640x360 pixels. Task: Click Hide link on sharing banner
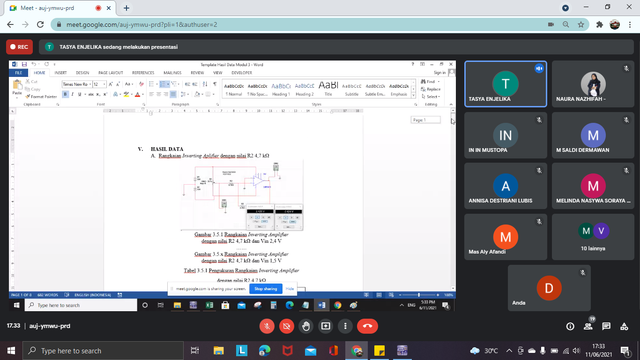(290, 289)
